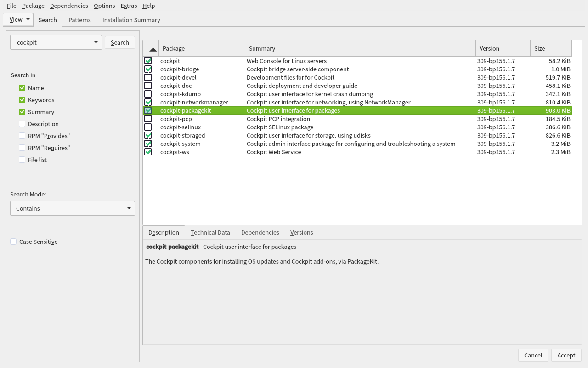Check the RPM "Requires" option
Viewport: 588px width, 368px height.
coord(22,148)
